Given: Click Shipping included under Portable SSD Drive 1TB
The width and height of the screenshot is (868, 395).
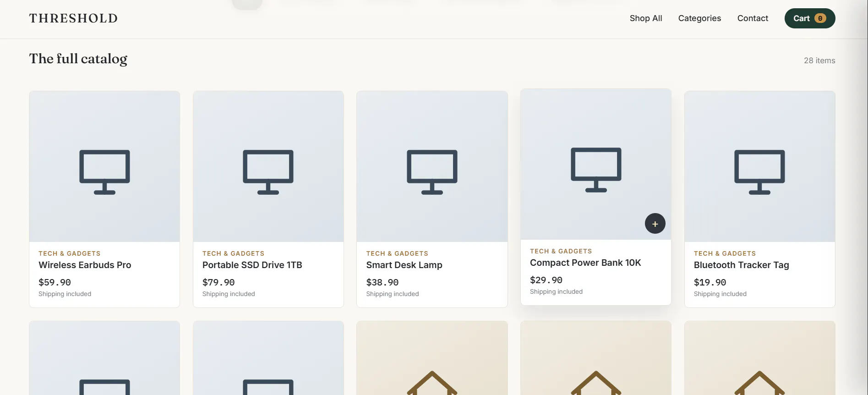Looking at the screenshot, I should 229,294.
